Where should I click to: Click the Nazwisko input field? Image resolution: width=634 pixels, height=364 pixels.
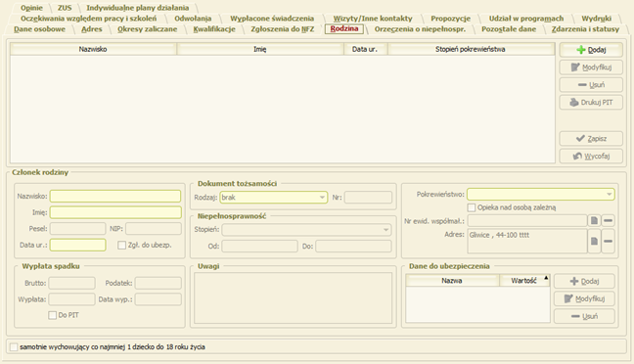[115, 196]
